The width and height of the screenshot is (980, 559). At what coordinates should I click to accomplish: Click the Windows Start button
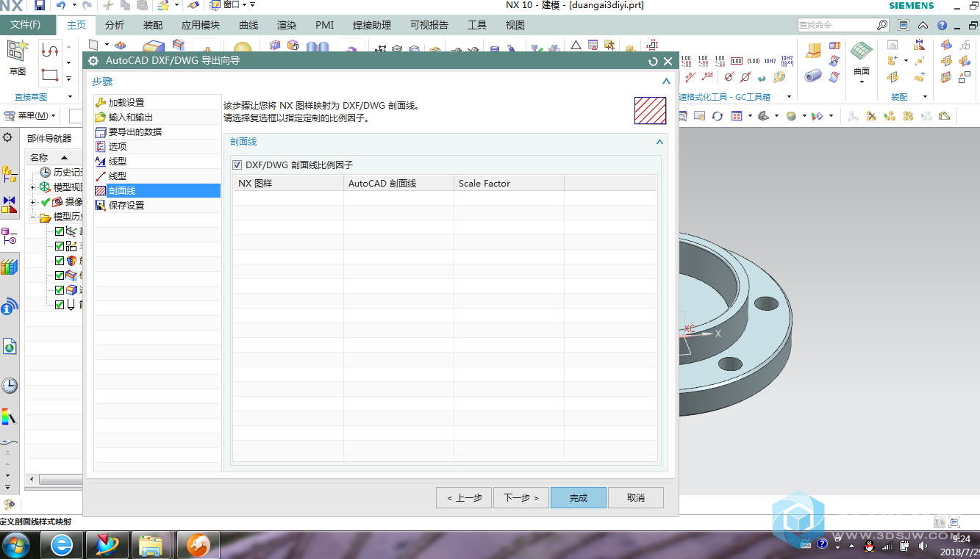pyautogui.click(x=16, y=545)
